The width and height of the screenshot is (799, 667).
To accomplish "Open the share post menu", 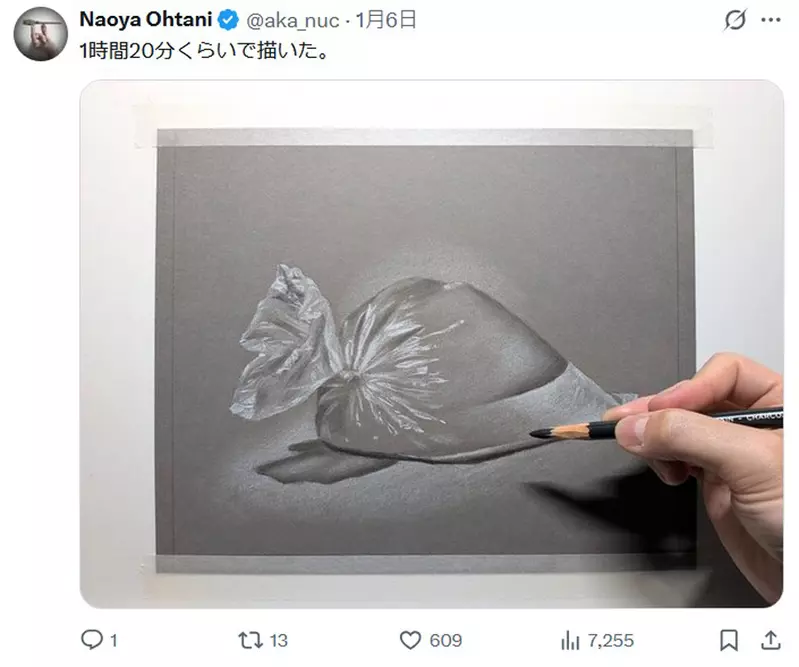I will [x=771, y=640].
